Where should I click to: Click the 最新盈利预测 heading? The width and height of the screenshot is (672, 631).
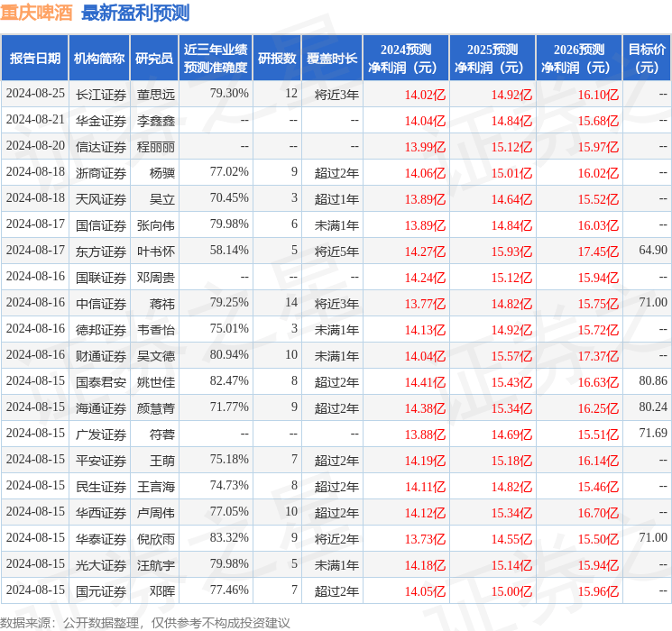(135, 13)
